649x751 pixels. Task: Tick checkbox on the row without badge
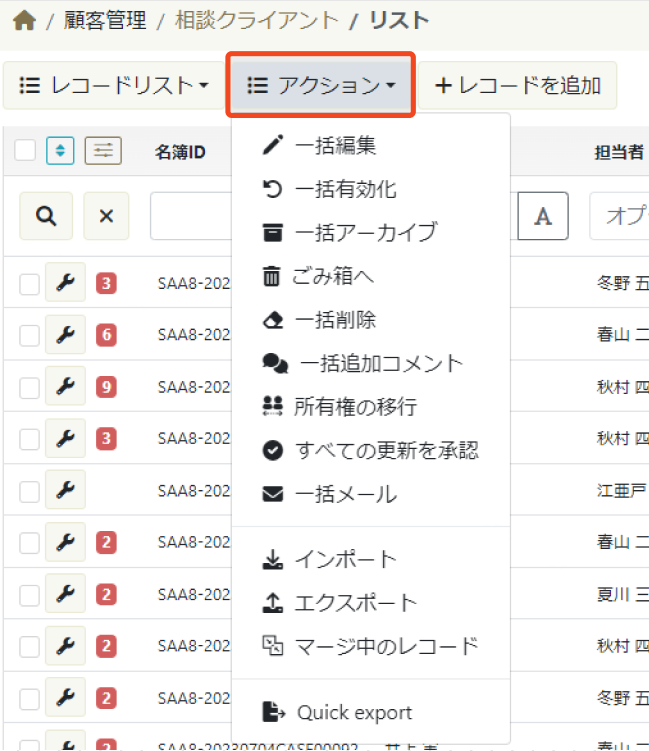pyautogui.click(x=30, y=490)
